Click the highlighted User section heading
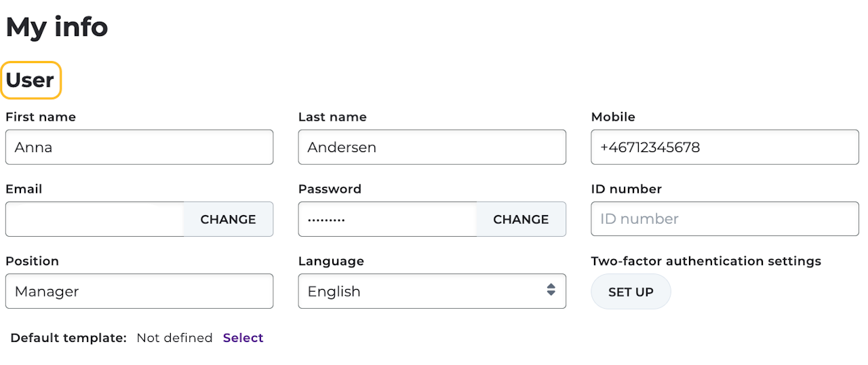 click(x=31, y=80)
